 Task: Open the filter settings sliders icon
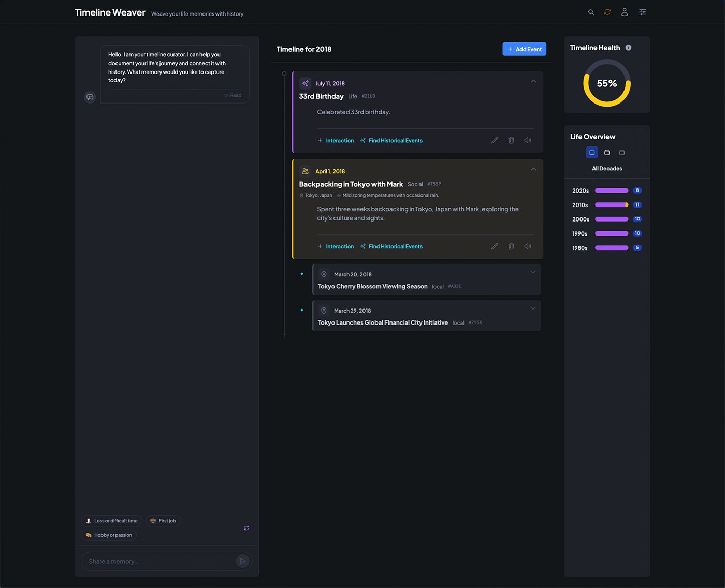coord(642,12)
